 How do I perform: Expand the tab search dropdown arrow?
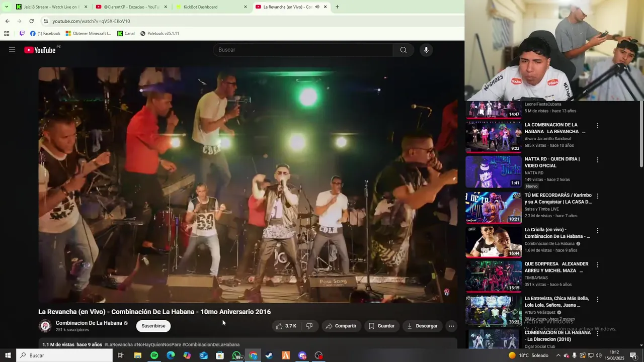7,7
